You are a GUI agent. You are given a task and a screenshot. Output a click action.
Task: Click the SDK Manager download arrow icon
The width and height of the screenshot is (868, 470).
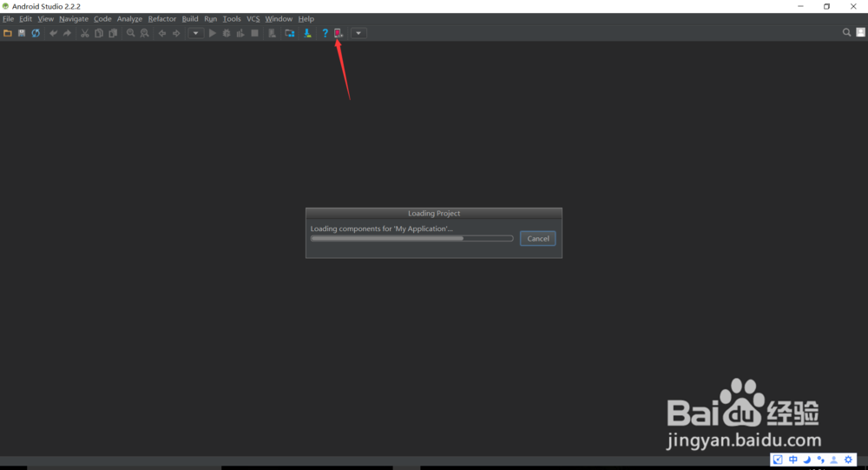point(307,33)
